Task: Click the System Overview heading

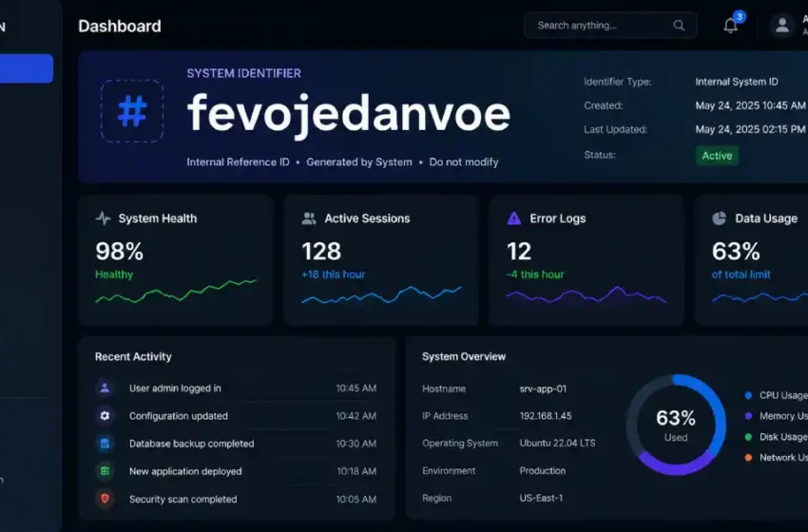Action: pyautogui.click(x=464, y=356)
